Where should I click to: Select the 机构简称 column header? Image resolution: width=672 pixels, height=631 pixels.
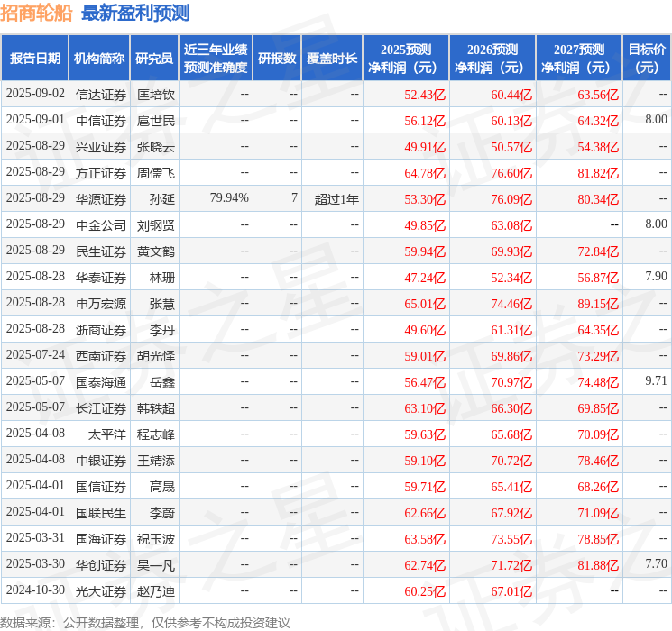(99, 59)
